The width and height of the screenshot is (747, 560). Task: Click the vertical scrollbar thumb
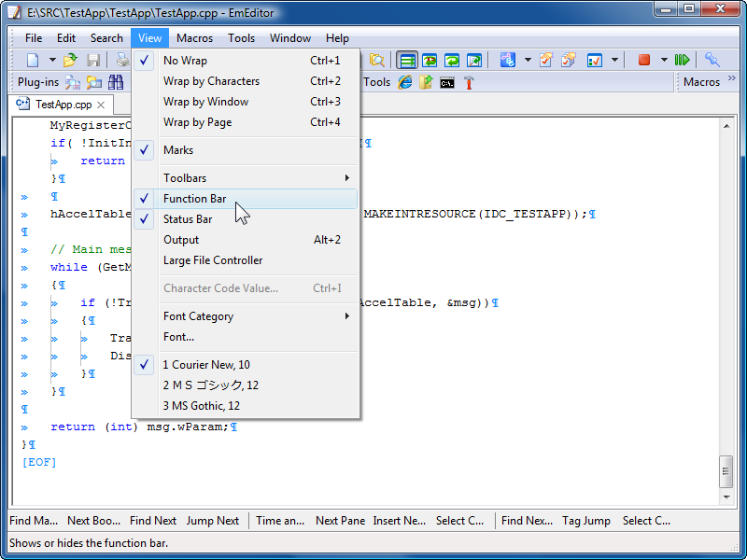pos(726,471)
